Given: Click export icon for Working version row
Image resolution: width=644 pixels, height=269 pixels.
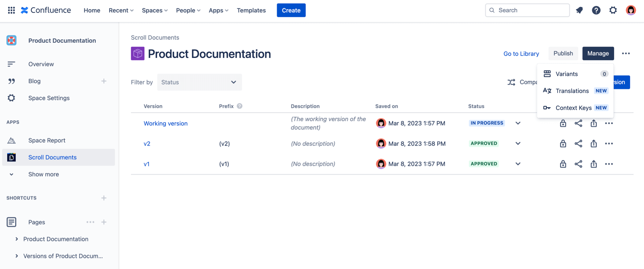Looking at the screenshot, I should 594,123.
